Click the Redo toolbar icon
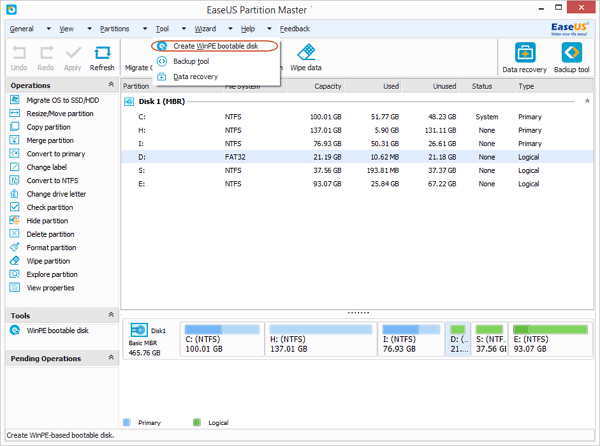 (x=46, y=59)
